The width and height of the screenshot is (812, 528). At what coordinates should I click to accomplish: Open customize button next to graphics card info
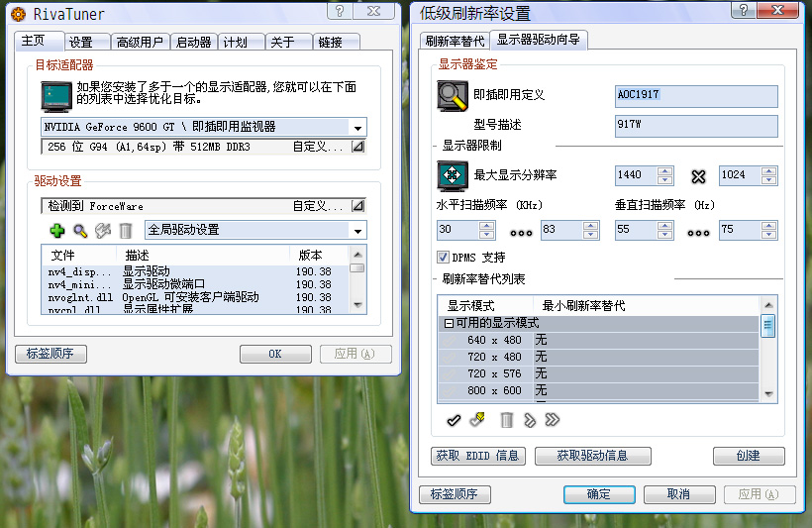[x=357, y=147]
